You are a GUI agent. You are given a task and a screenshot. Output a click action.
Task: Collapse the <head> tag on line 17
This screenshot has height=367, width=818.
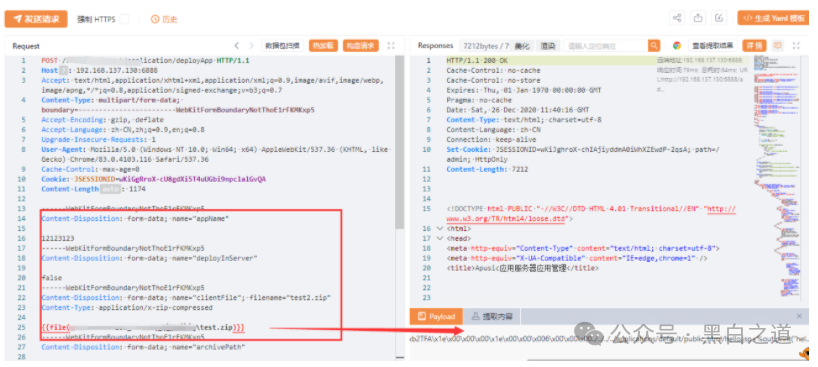[439, 239]
